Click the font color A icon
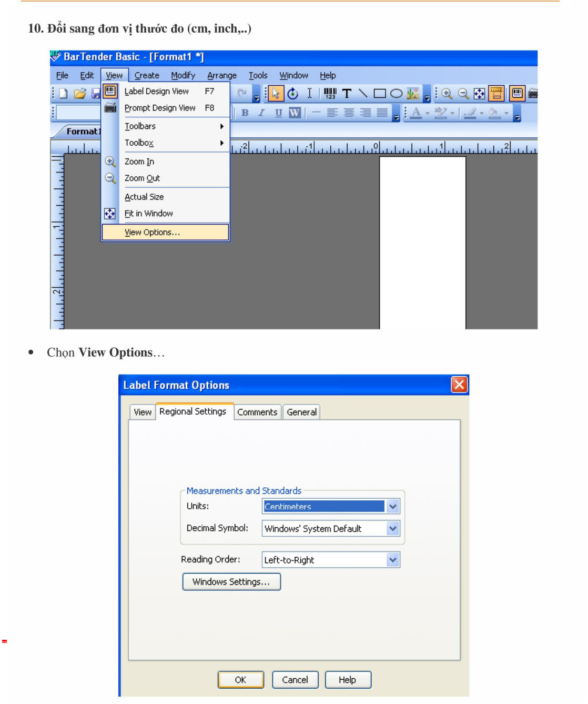 click(x=416, y=113)
